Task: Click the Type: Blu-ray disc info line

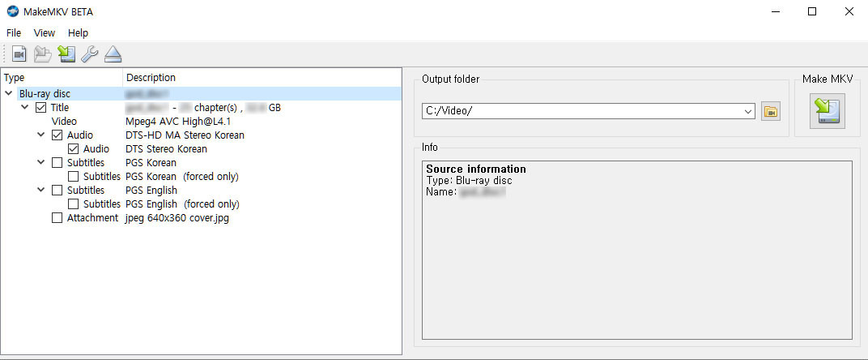Action: tap(469, 181)
